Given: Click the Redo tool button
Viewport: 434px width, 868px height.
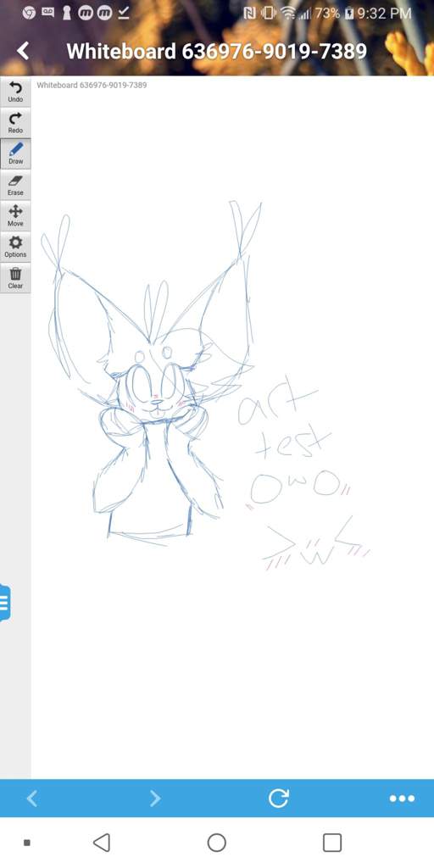Looking at the screenshot, I should pyautogui.click(x=15, y=123).
